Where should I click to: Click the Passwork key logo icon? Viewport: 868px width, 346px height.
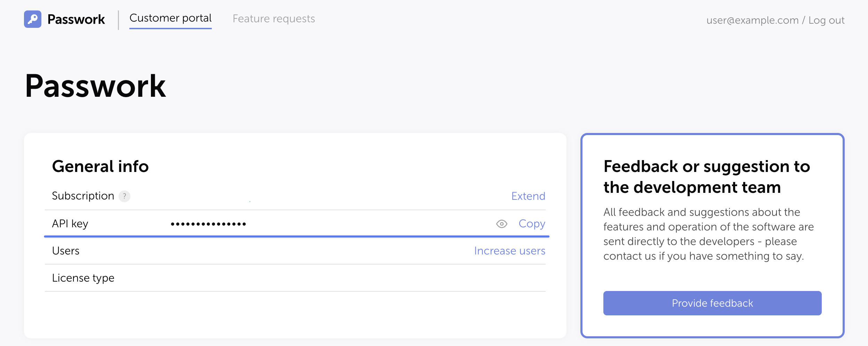[33, 19]
